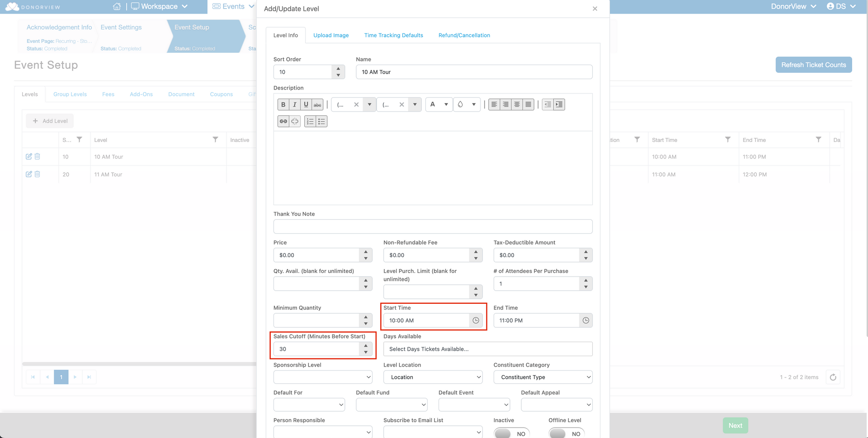Screen dimensions: 868x438
Task: Open the Level Location dropdown
Action: click(x=433, y=377)
